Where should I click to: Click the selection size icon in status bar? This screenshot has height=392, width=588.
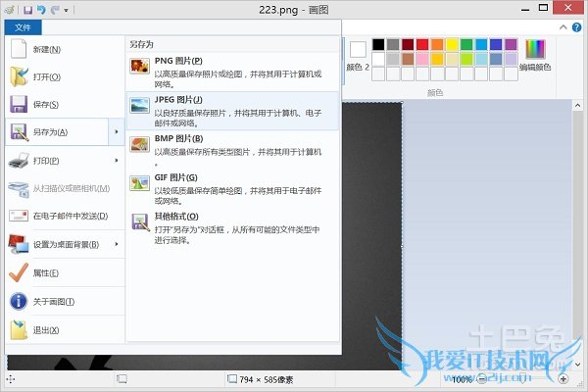tap(122, 379)
